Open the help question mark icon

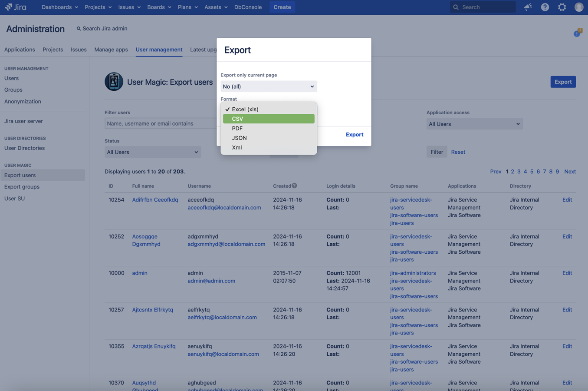[545, 7]
